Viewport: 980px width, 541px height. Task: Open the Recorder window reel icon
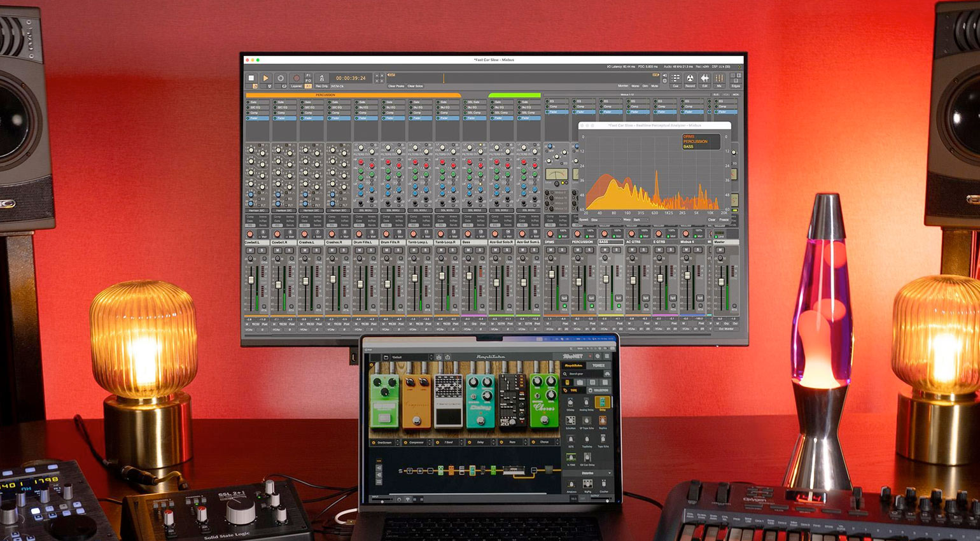[690, 78]
